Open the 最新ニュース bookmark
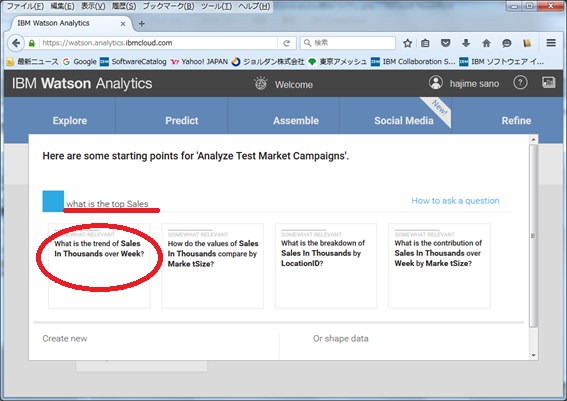This screenshot has height=401, width=567. click(x=33, y=62)
